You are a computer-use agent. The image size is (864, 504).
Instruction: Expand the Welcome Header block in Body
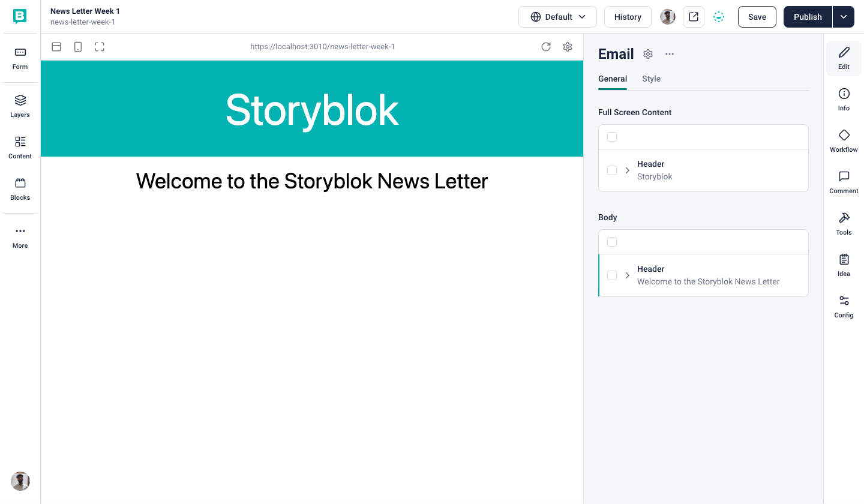point(628,275)
